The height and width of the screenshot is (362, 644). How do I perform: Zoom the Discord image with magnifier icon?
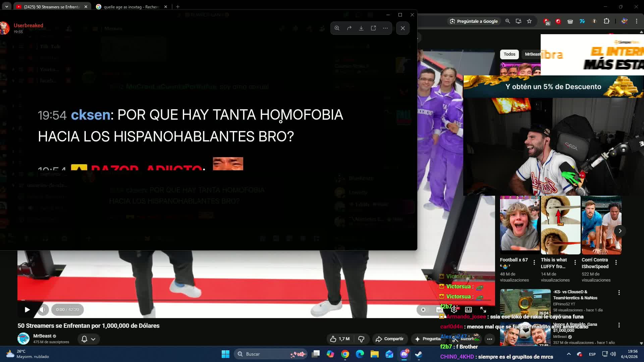coord(337,28)
